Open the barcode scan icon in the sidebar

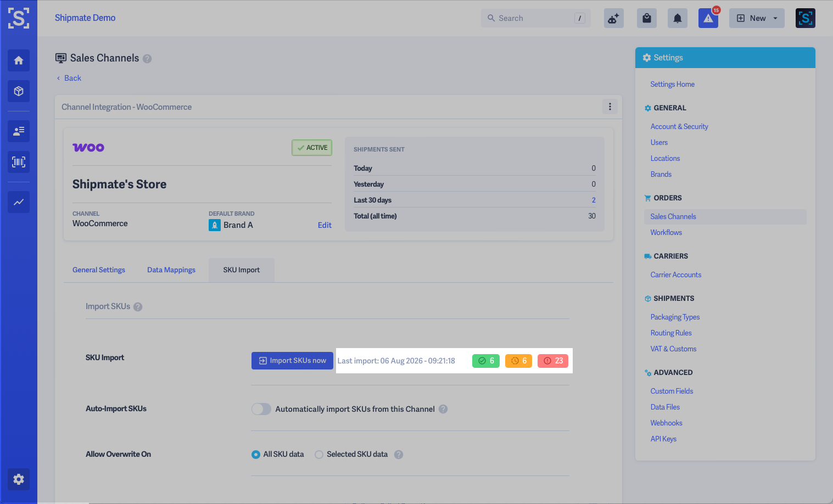(19, 162)
